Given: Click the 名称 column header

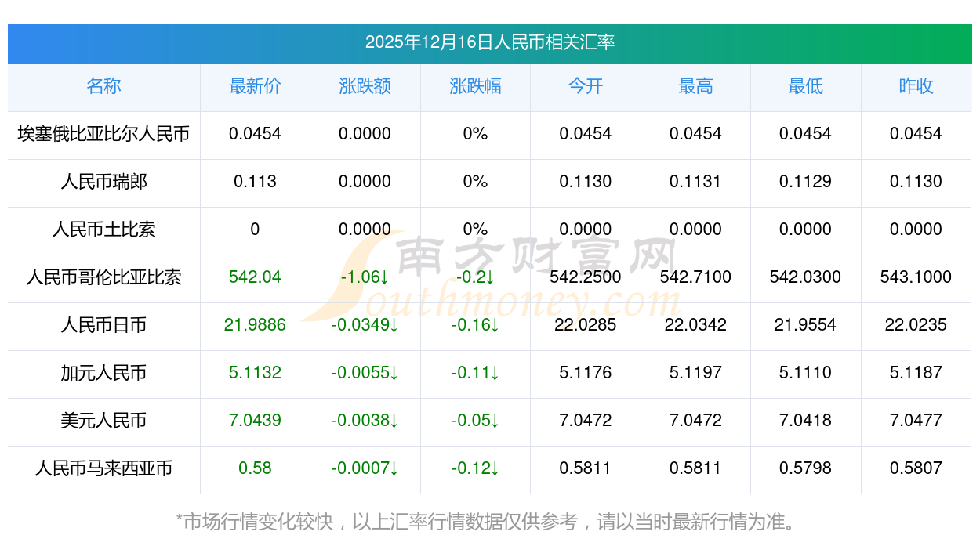Looking at the screenshot, I should (103, 86).
